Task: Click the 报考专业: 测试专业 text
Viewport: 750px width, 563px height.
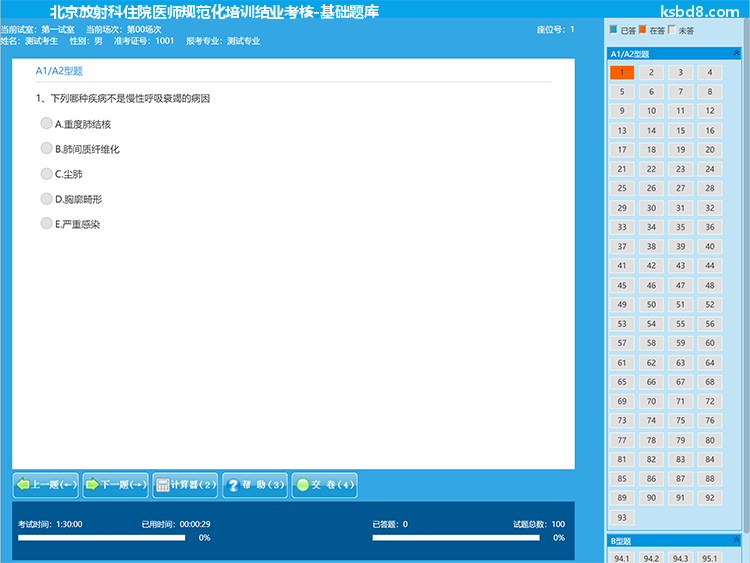Action: 223,41
